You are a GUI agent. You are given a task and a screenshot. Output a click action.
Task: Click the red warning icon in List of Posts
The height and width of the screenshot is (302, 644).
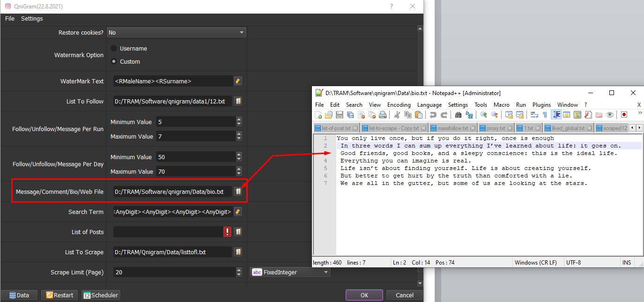[228, 232]
